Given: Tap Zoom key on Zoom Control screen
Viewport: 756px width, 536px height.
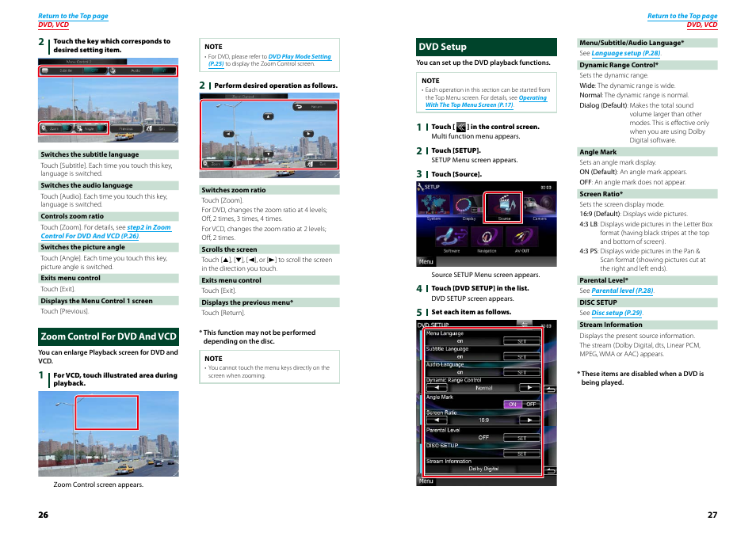Looking at the screenshot, I should [217, 164].
